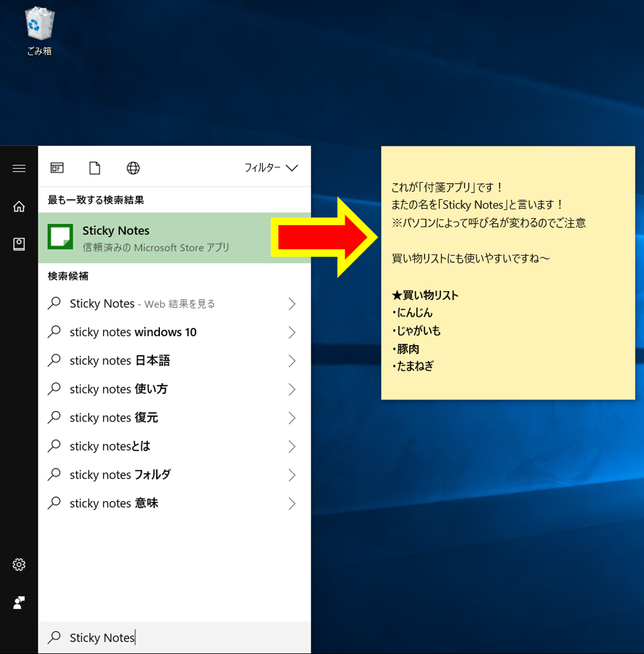This screenshot has width=644, height=654.
Task: Select 'sticky notes 使い方' suggestion
Action: (x=174, y=389)
